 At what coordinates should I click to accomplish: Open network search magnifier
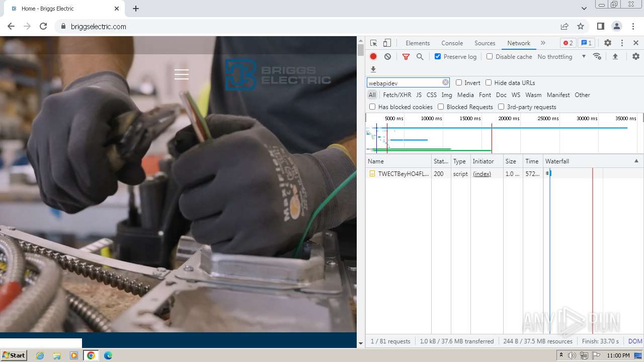420,57
